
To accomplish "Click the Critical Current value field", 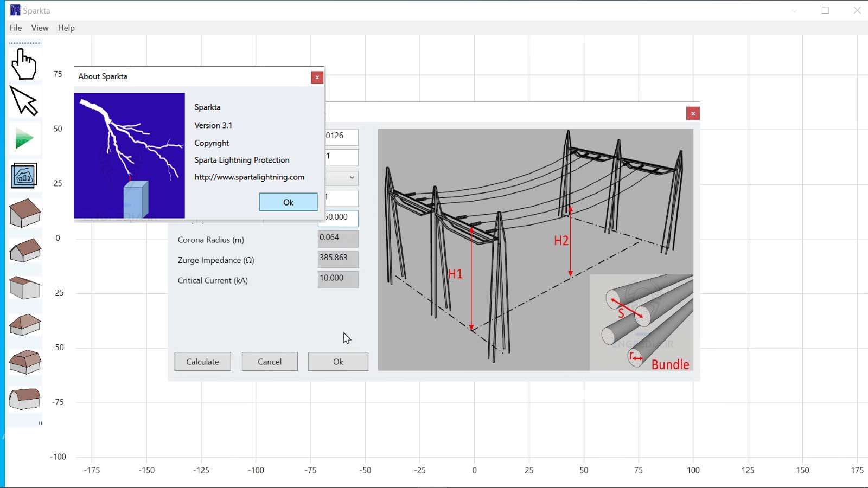I will point(337,279).
